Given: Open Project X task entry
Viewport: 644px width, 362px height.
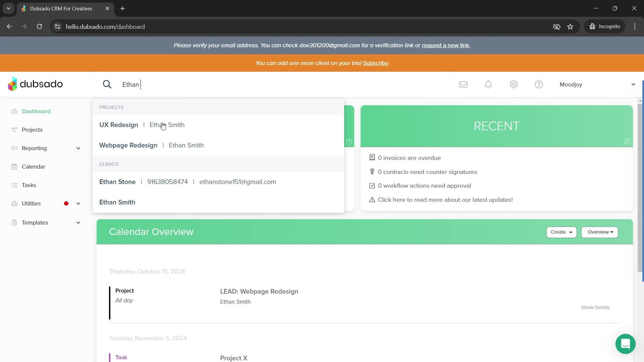Looking at the screenshot, I should click(x=234, y=358).
